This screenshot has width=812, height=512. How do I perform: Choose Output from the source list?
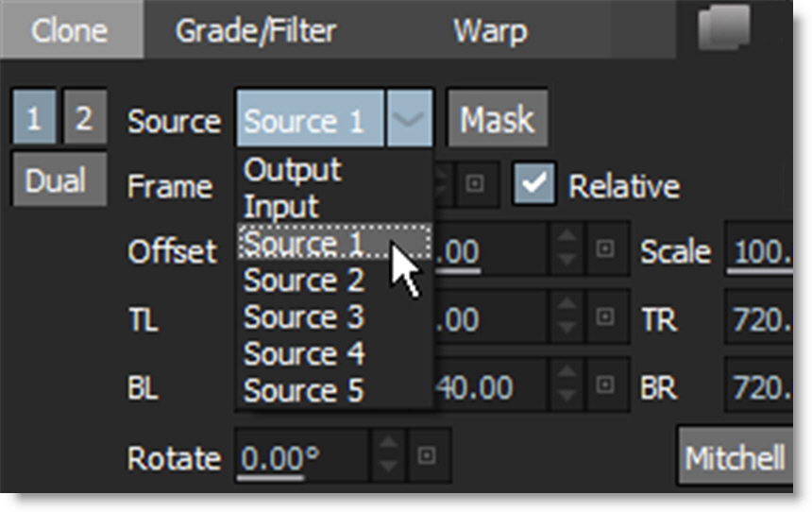pyautogui.click(x=293, y=170)
